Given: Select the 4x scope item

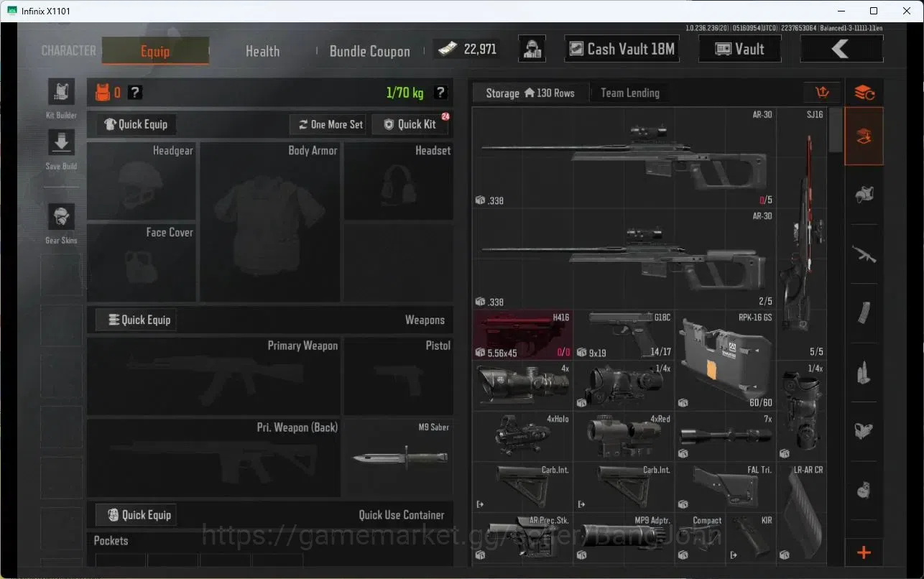Looking at the screenshot, I should pos(523,385).
